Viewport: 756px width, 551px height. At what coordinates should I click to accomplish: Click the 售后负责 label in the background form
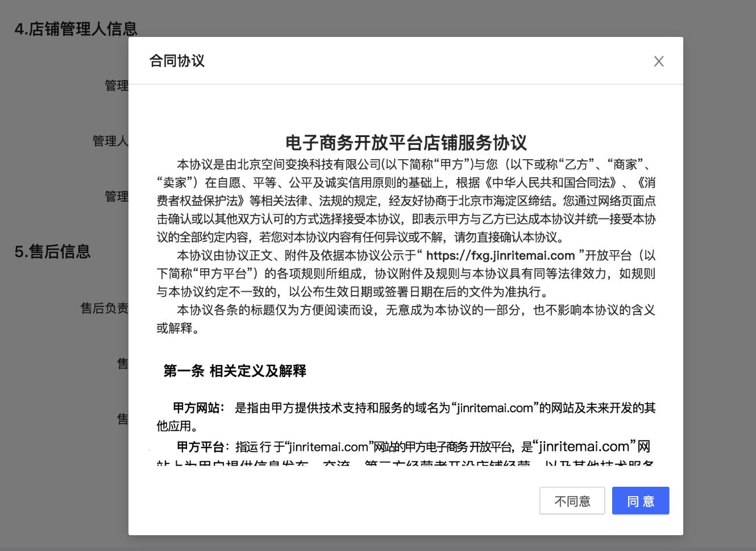[105, 308]
